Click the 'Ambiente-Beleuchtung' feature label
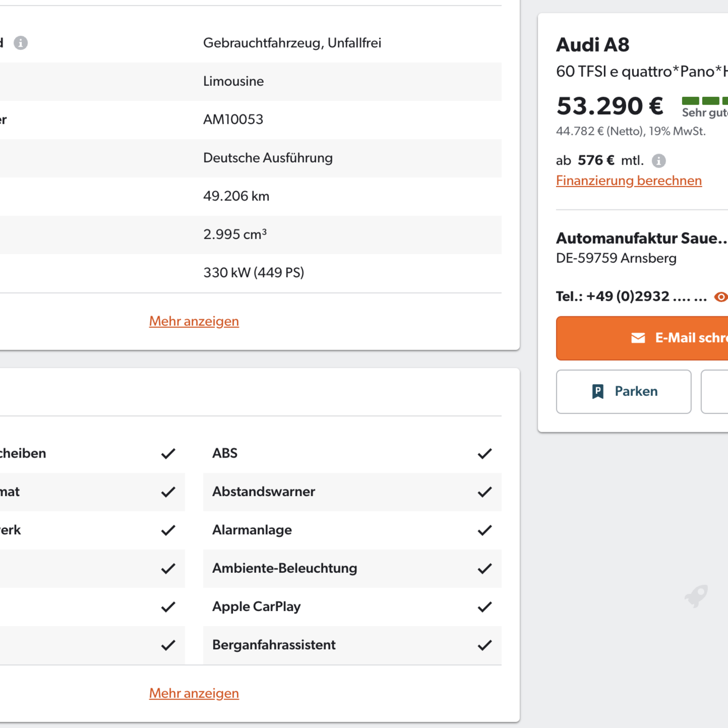The height and width of the screenshot is (728, 728). click(284, 568)
